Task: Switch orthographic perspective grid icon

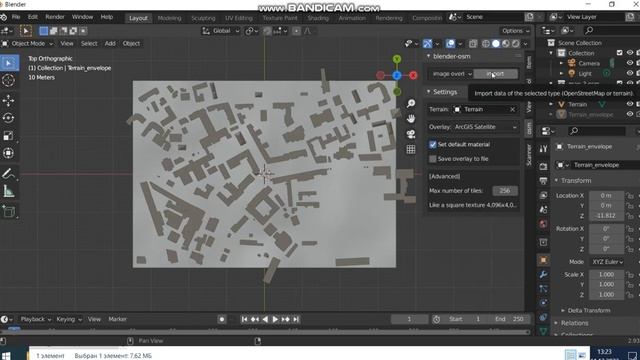Action: tap(411, 149)
